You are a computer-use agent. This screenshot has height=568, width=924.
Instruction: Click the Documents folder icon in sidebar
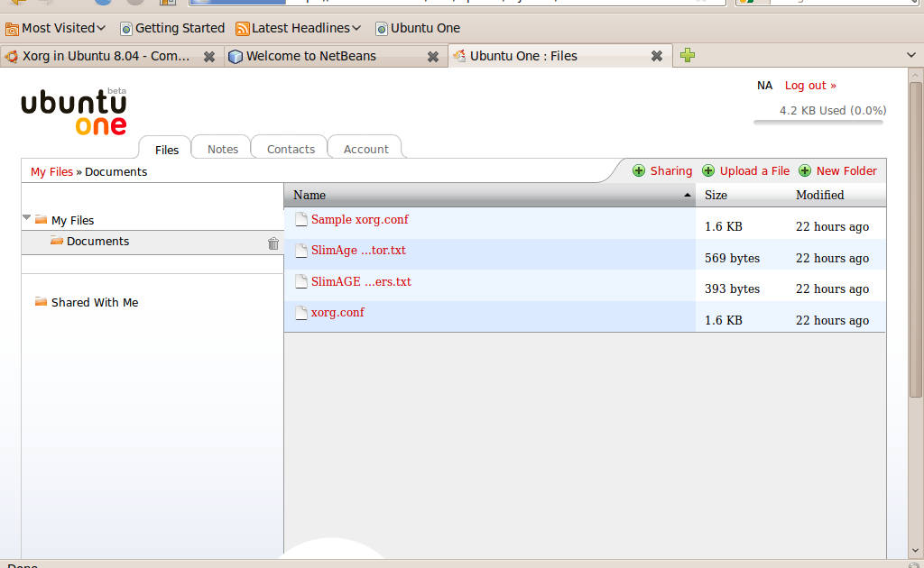[57, 240]
